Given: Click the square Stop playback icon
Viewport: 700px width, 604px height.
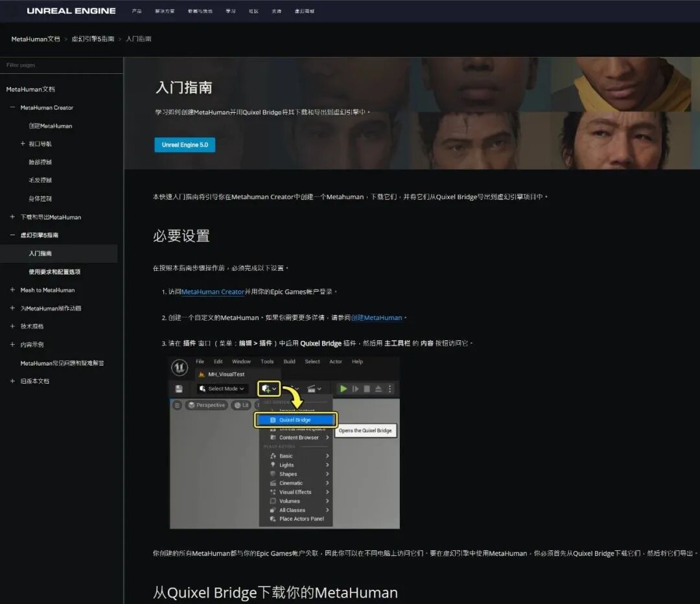Looking at the screenshot, I should coord(366,389).
